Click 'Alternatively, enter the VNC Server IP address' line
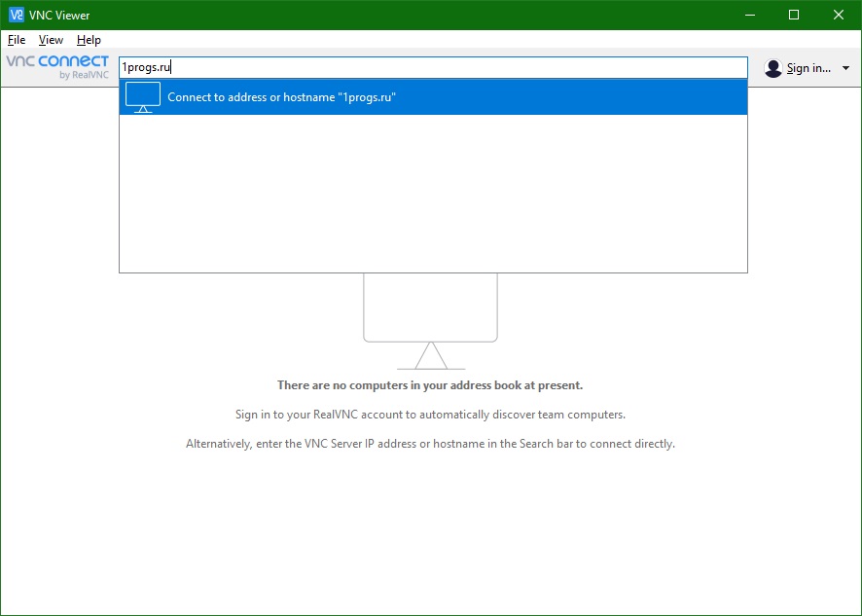The height and width of the screenshot is (616, 862). (x=430, y=444)
